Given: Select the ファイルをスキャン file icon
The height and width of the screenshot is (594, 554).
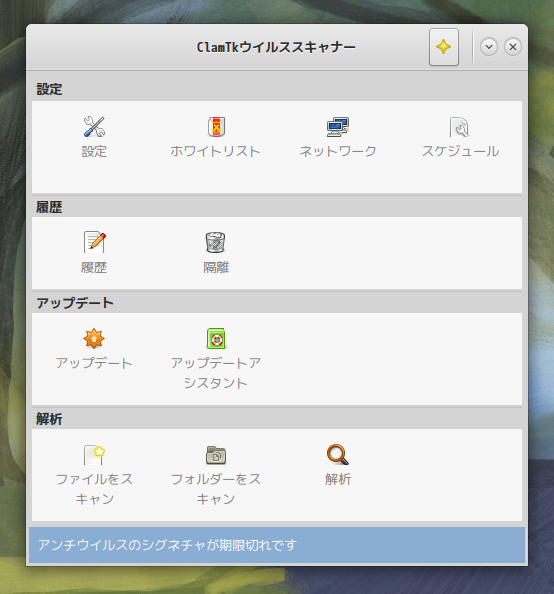Looking at the screenshot, I should tap(94, 455).
